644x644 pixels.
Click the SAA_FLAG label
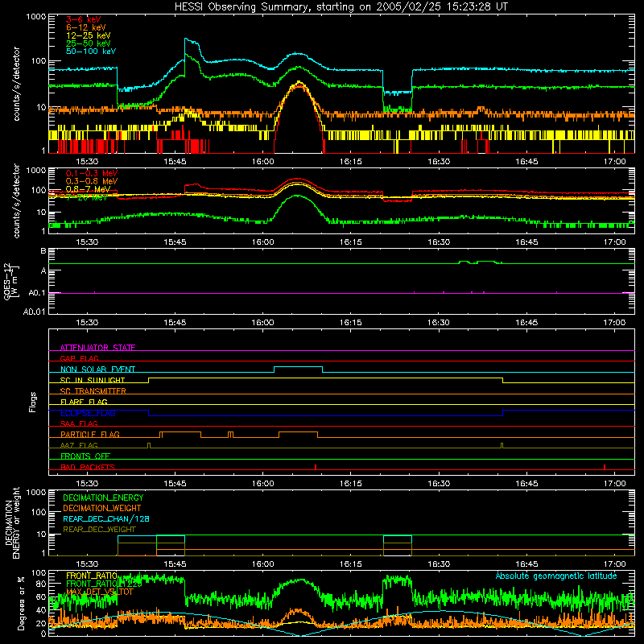tap(79, 423)
